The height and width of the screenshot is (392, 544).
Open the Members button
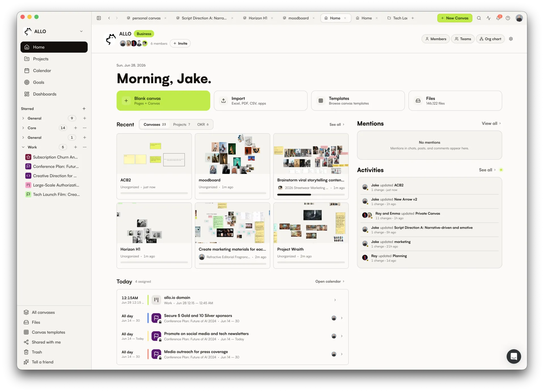[x=435, y=39]
